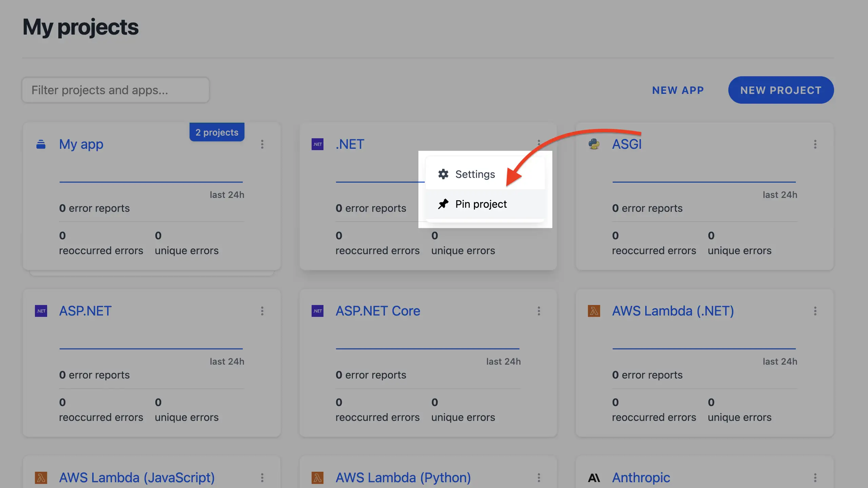Image resolution: width=868 pixels, height=488 pixels.
Task: Focus the Filter projects and apps field
Action: [x=116, y=90]
